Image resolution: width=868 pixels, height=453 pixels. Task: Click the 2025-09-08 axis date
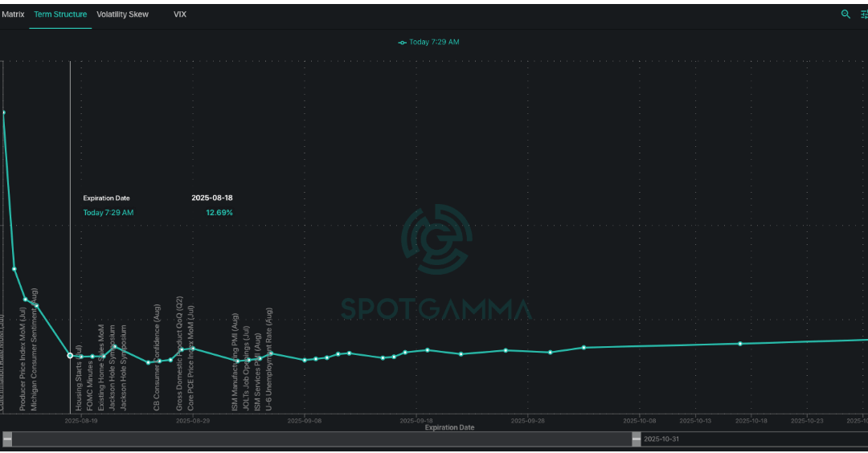tap(304, 421)
